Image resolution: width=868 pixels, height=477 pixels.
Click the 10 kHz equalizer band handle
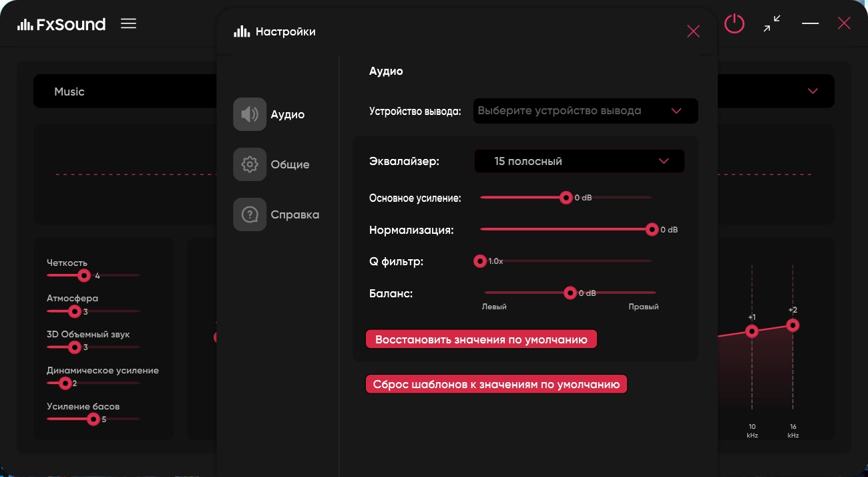tap(752, 331)
